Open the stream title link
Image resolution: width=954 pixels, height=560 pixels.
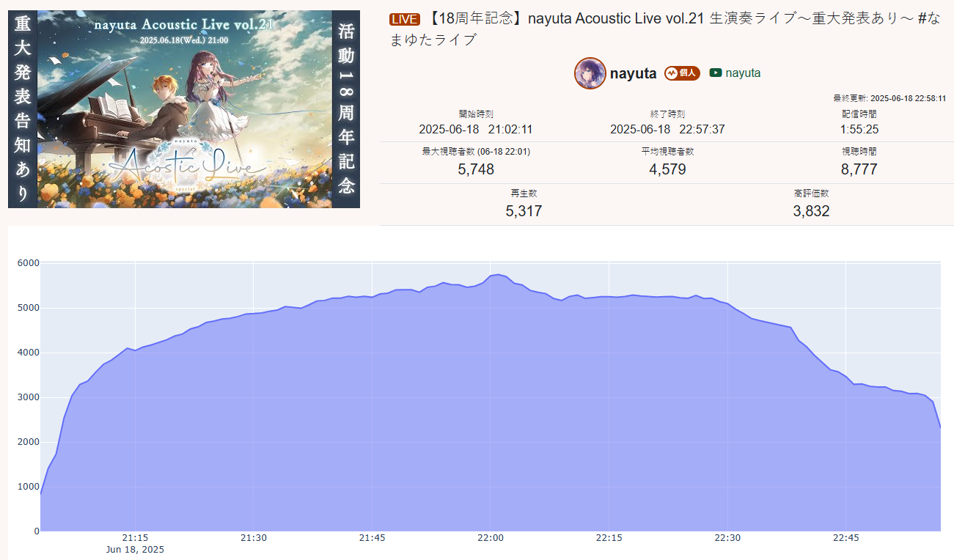click(664, 29)
